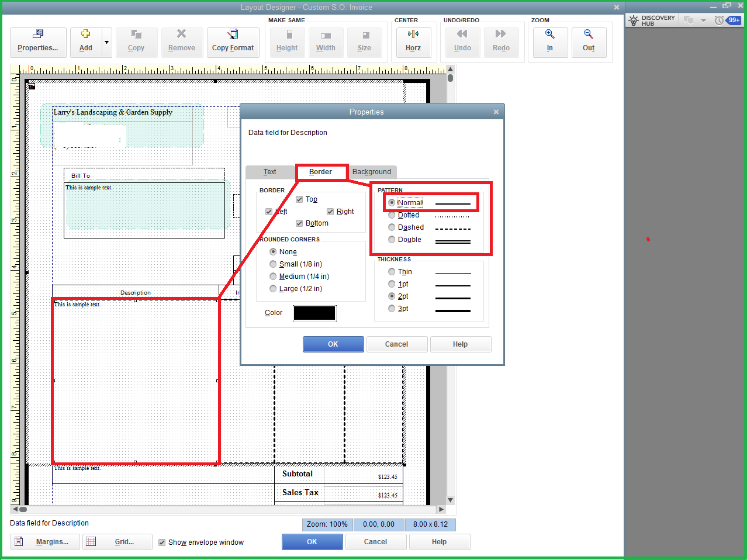Zoom in using the In icon

(x=549, y=42)
